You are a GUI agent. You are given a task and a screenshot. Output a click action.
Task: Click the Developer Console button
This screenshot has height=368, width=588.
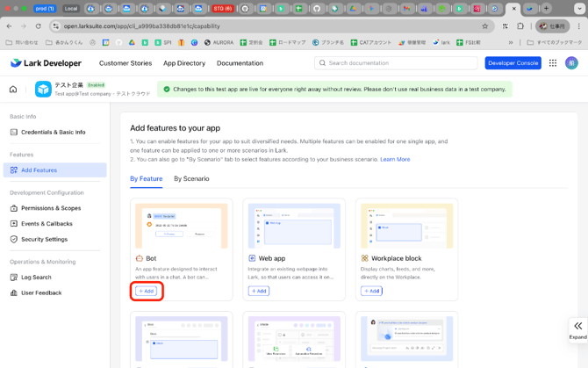513,63
